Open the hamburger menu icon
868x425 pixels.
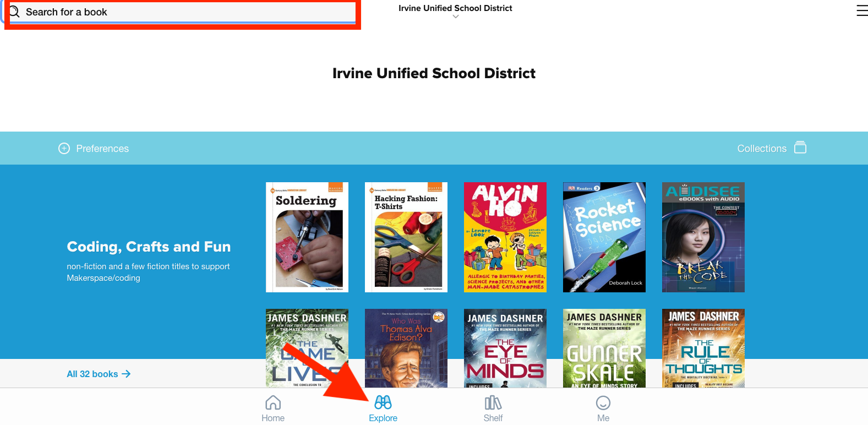tap(862, 10)
